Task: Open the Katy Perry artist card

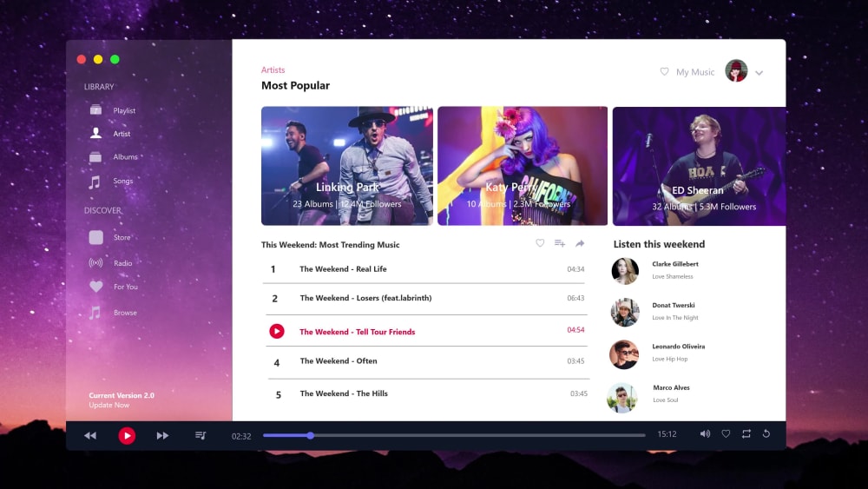Action: pos(523,166)
